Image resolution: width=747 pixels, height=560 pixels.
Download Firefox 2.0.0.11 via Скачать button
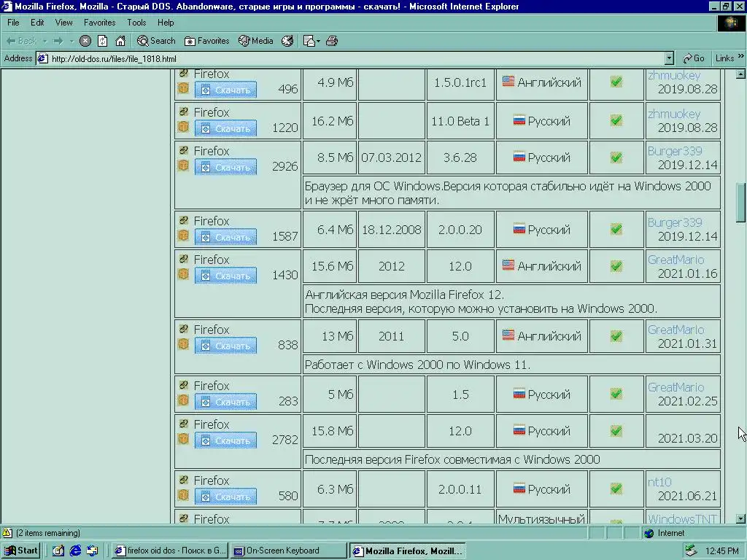pos(226,497)
